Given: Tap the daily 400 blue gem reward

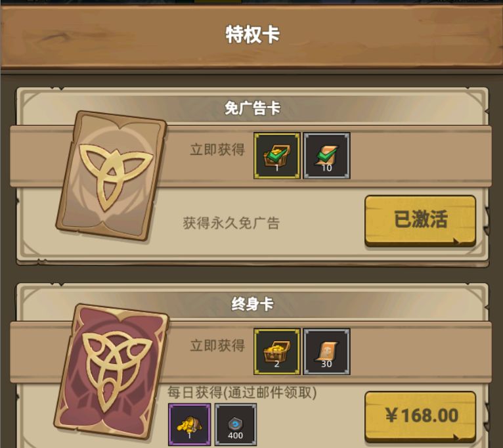Looking at the screenshot, I should (236, 424).
